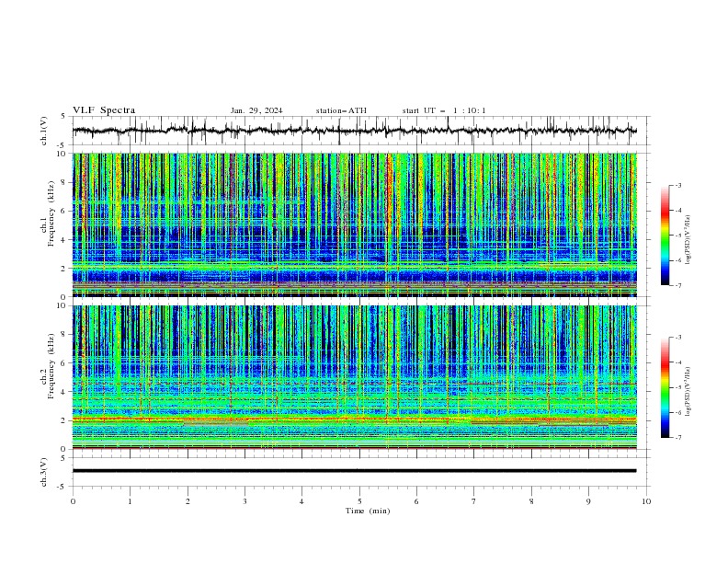Screen dimensions: 728x563
Task: Click inside the ch.1 spectrogram plot
Action: (x=355, y=224)
